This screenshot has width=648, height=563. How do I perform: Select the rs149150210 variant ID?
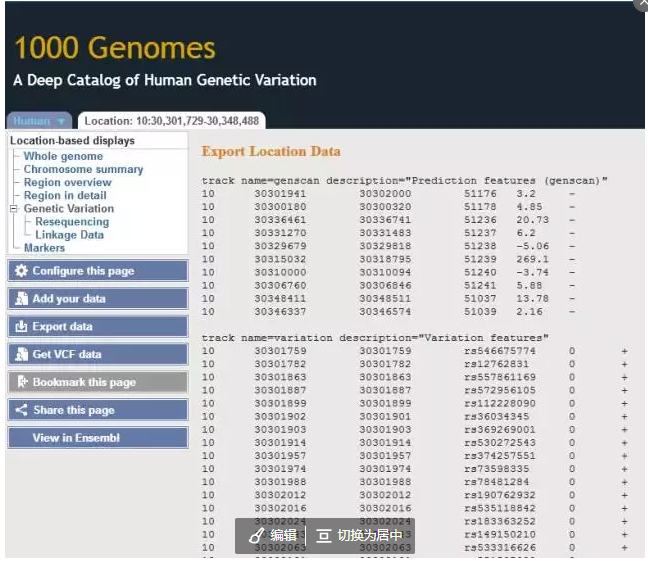click(500, 534)
